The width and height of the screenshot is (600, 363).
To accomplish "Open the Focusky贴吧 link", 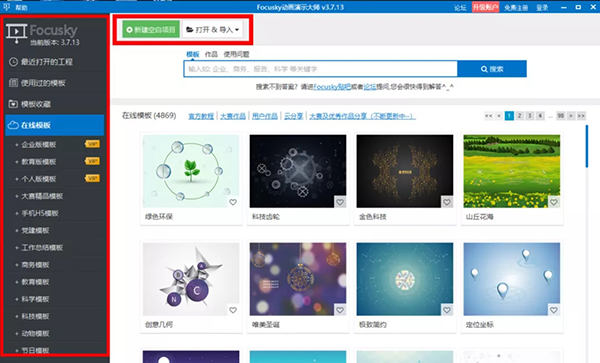I will 332,87.
